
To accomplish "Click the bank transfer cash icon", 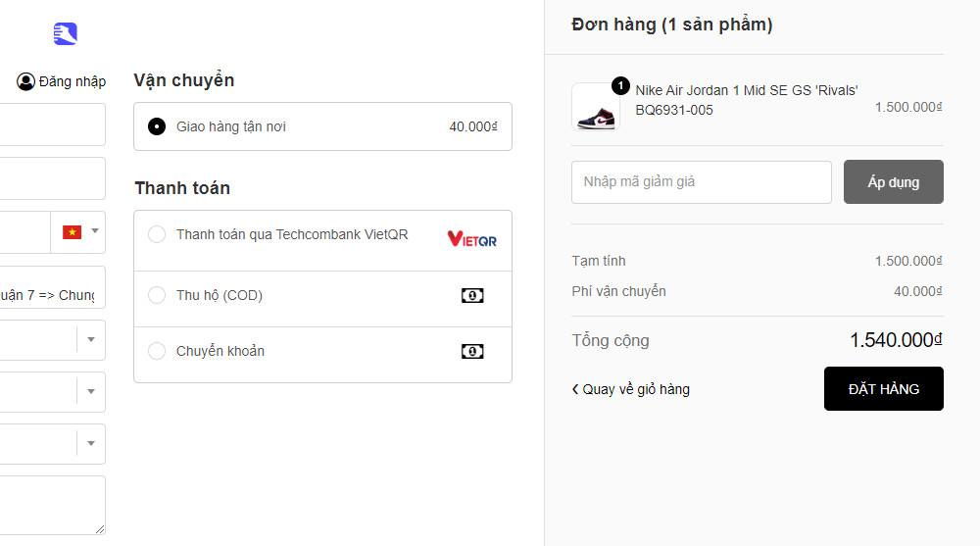I will pyautogui.click(x=472, y=351).
